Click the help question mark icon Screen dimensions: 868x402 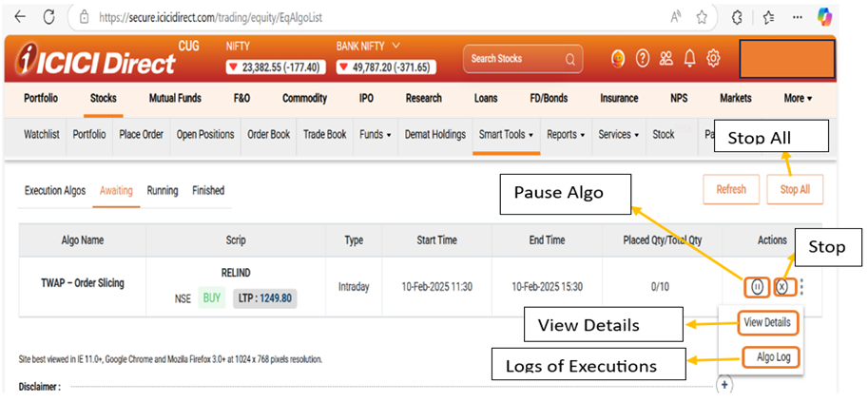(643, 59)
